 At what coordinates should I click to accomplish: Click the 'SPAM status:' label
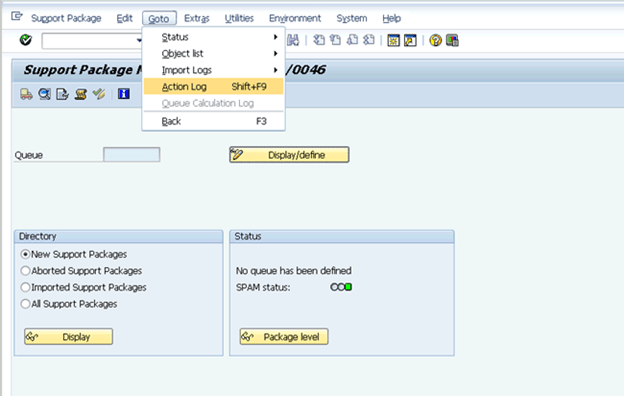click(263, 287)
